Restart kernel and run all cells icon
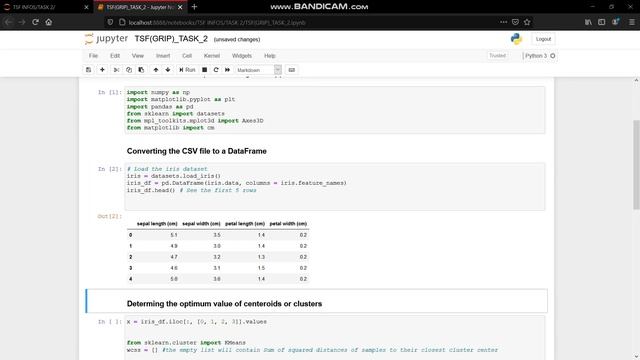 click(227, 70)
